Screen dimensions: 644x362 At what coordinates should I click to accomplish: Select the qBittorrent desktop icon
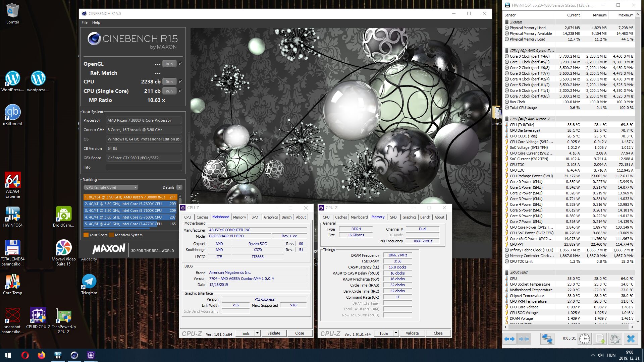12,115
